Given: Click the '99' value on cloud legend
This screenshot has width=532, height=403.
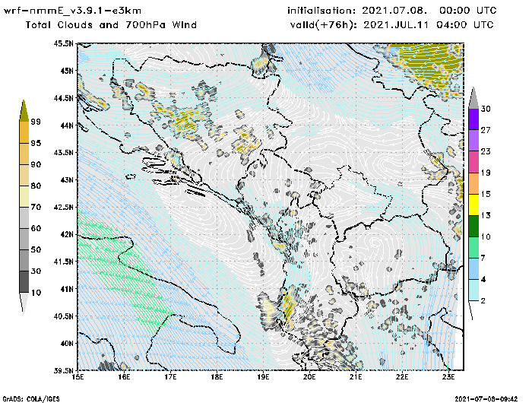Looking at the screenshot, I should tap(36, 122).
